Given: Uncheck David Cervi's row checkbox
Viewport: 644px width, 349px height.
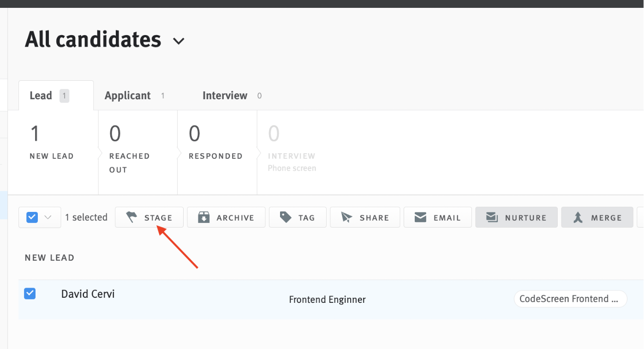Looking at the screenshot, I should 30,294.
